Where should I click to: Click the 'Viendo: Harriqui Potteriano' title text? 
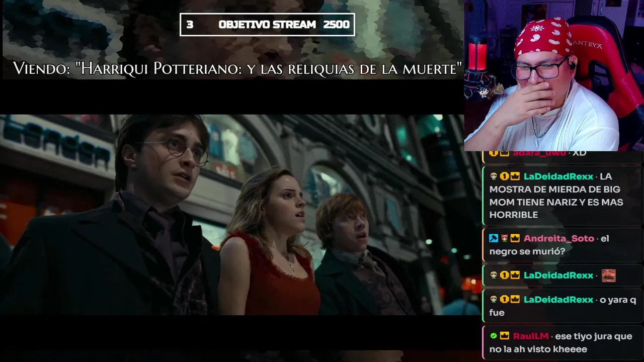[x=237, y=69]
